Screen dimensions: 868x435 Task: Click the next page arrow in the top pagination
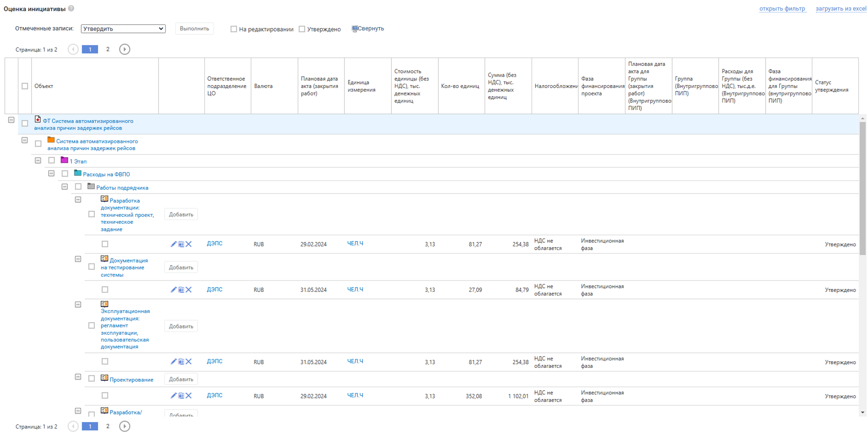click(x=125, y=49)
